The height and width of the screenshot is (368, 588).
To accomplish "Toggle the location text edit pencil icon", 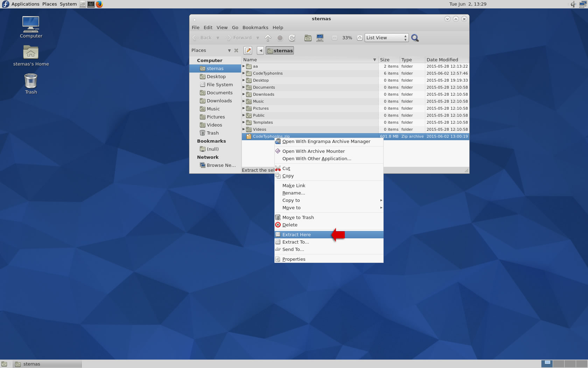I will tap(248, 50).
